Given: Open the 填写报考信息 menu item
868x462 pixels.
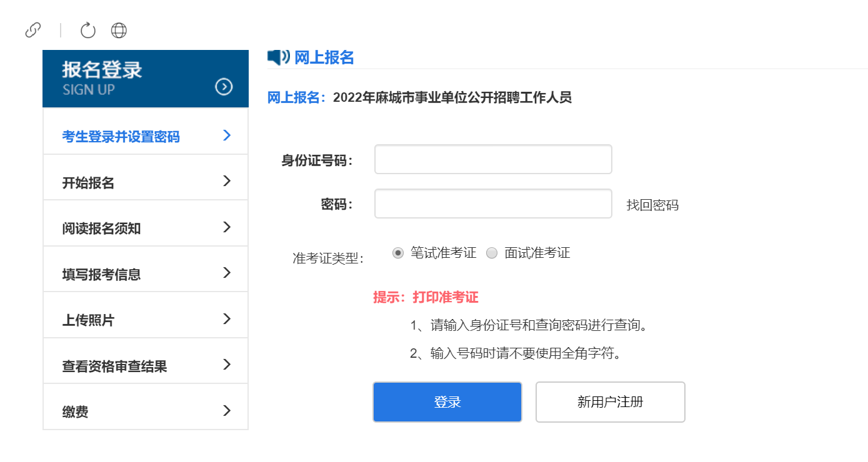Looking at the screenshot, I should point(146,269).
